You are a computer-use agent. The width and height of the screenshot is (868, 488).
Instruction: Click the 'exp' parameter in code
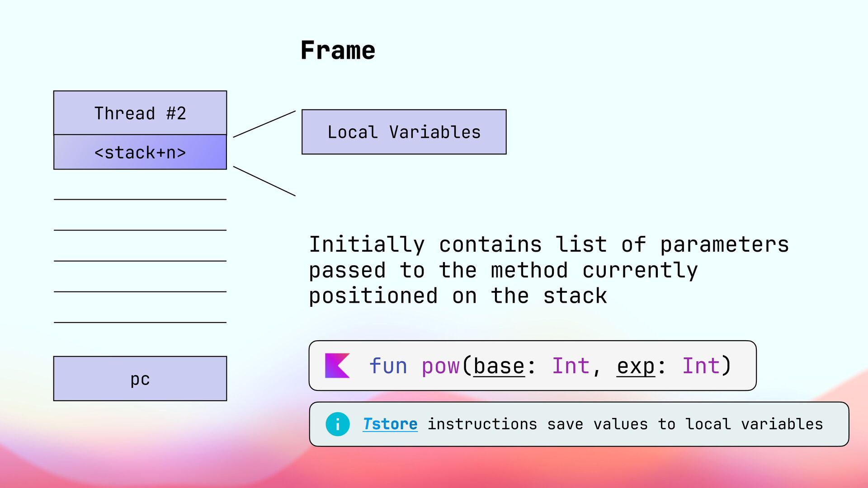tap(636, 366)
